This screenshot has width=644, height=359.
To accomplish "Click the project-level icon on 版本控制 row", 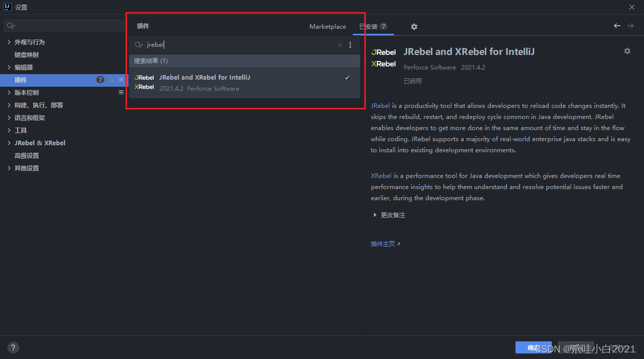I will point(121,92).
